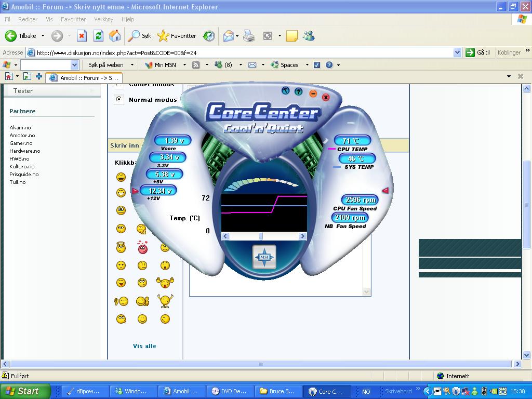Click the CoreCenter help question icon
The height and width of the screenshot is (399, 532).
298,91
